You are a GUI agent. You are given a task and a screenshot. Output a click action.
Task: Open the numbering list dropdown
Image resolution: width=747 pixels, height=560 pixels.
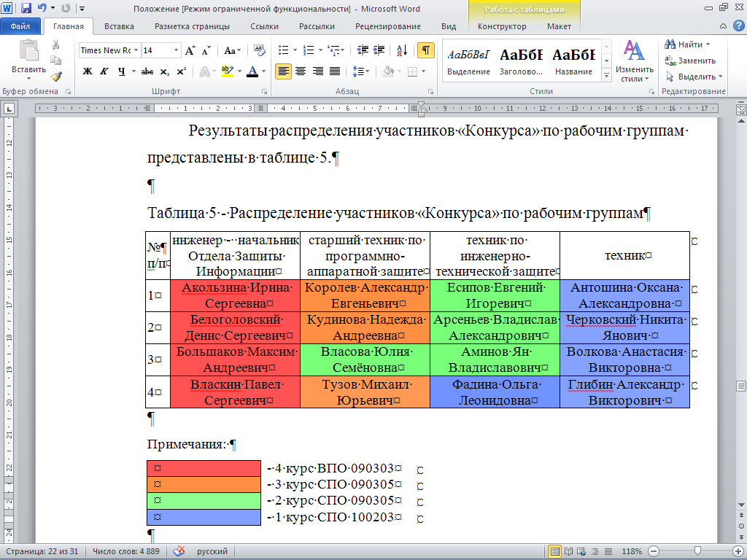(x=320, y=50)
